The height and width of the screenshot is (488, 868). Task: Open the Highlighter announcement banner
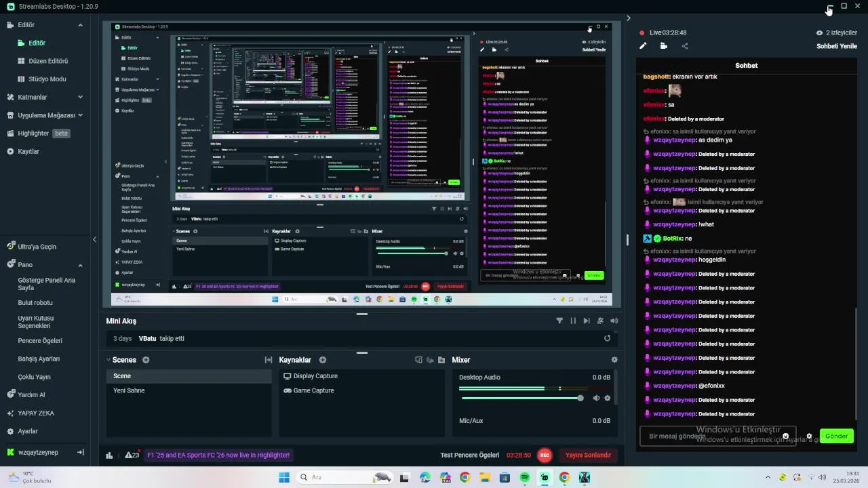pyautogui.click(x=218, y=455)
